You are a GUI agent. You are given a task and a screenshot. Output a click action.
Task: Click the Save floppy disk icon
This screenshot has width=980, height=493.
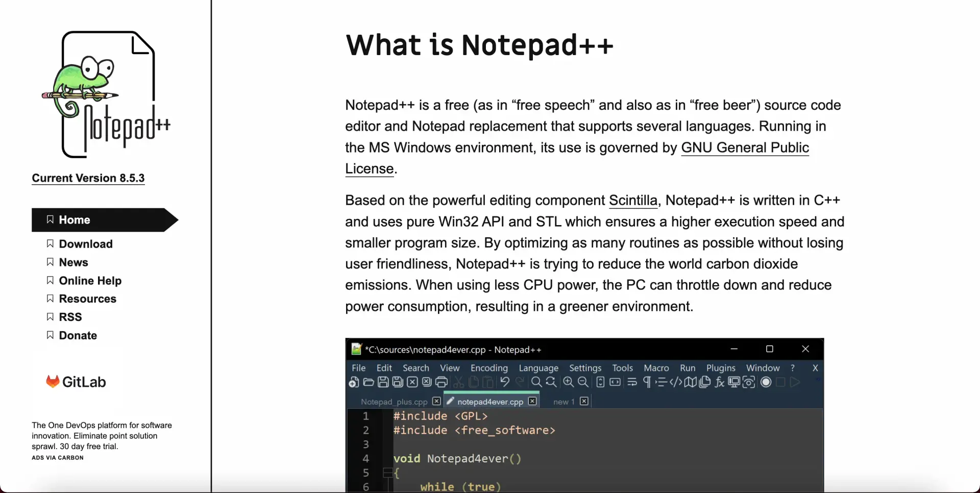point(383,382)
